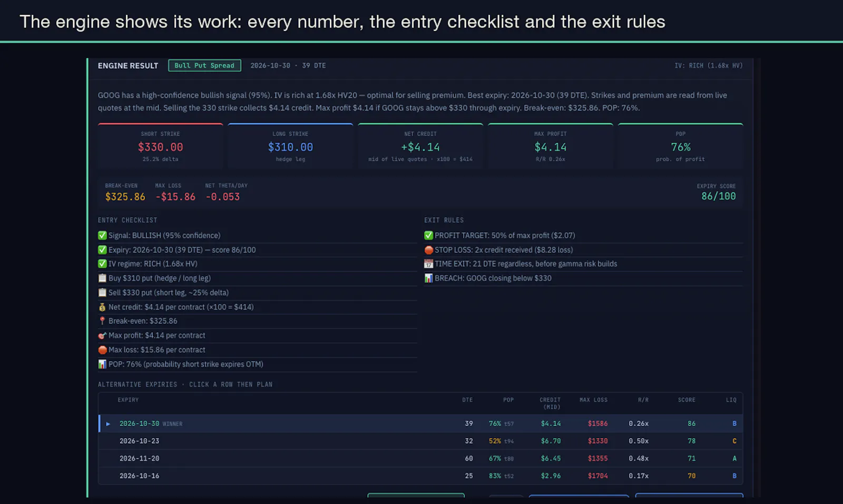Click the $6.45 credit cell
The image size is (843, 504).
(551, 458)
